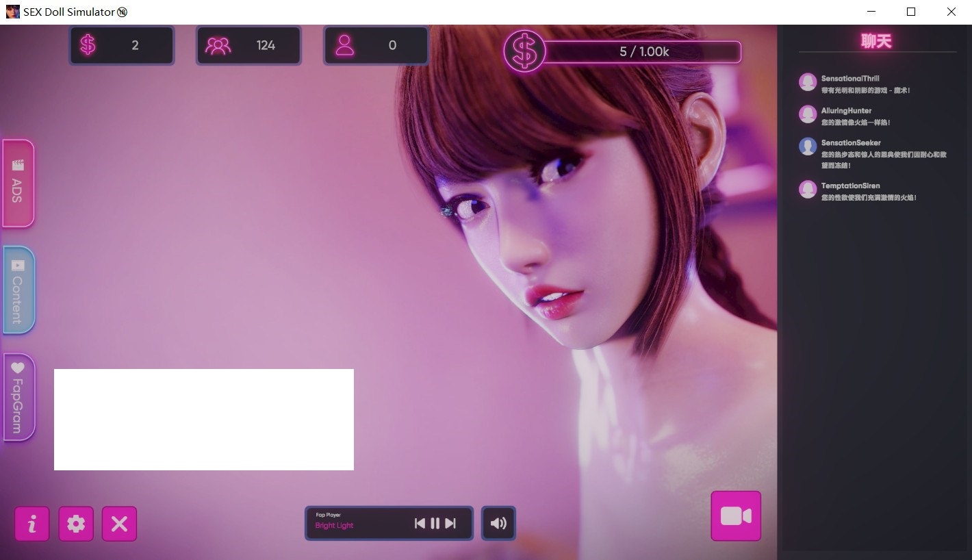Click the Bright Light track title
Viewport: 972px width, 560px height.
pyautogui.click(x=334, y=526)
